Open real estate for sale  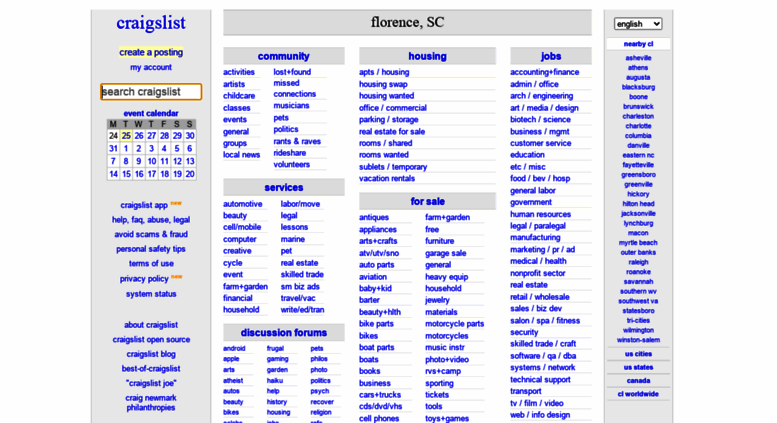(x=392, y=131)
